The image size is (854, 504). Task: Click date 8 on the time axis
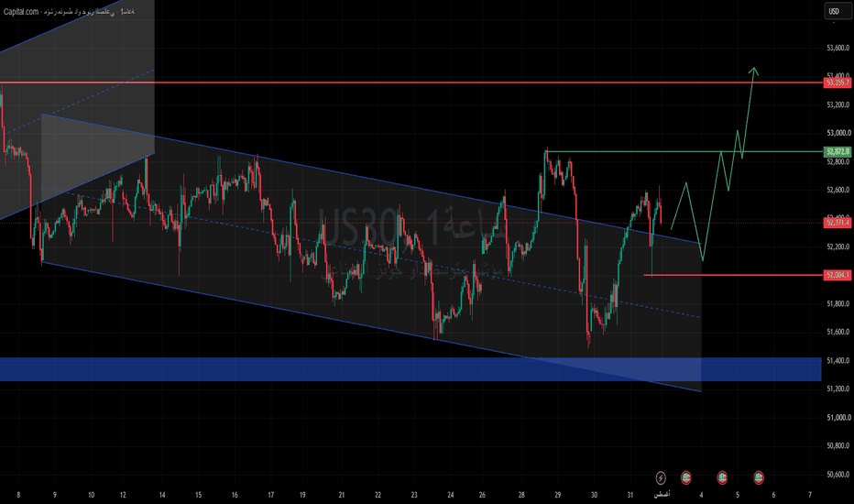[18, 495]
